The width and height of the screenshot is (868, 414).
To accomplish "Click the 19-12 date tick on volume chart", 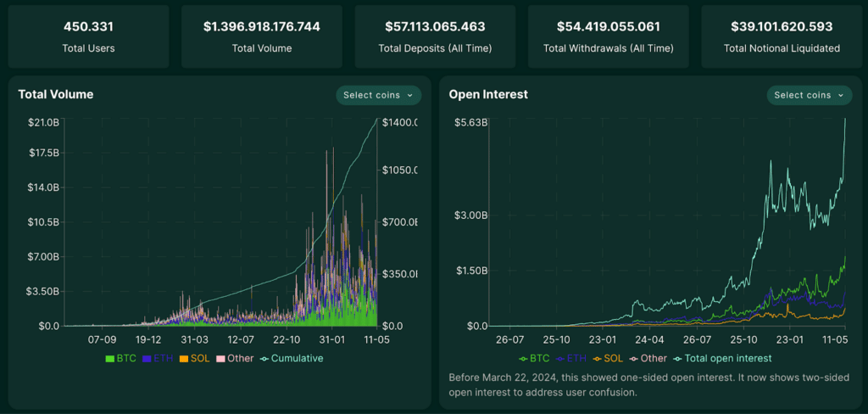I will tap(147, 339).
